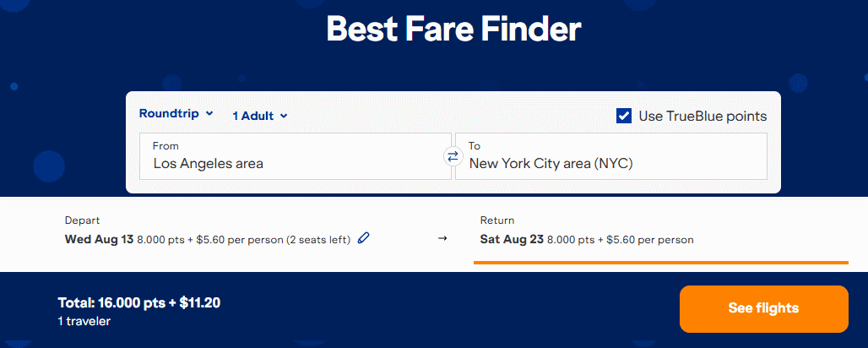Click the "2 seats left" notice
Viewport: 868px width, 348px height.
tap(318, 239)
